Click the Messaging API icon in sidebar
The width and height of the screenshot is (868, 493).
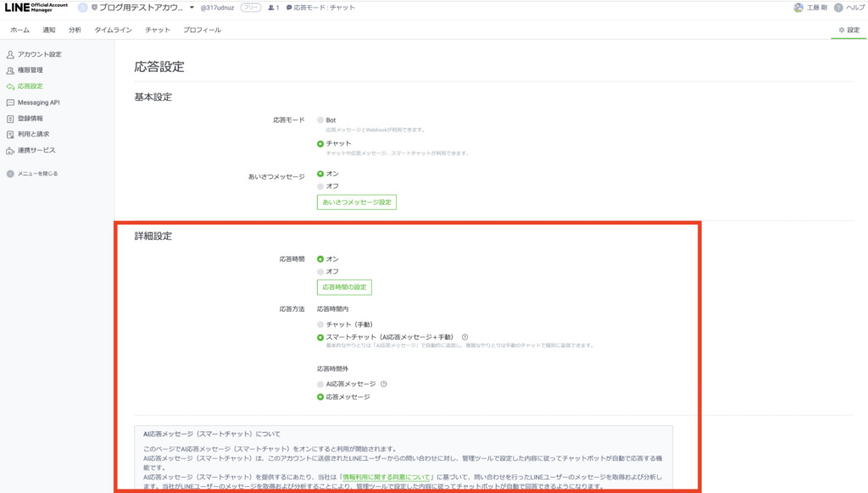point(10,102)
